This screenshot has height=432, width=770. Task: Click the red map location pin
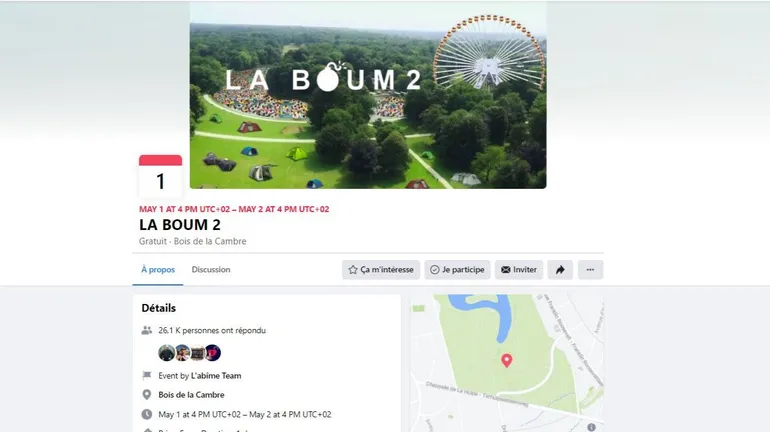tap(506, 361)
